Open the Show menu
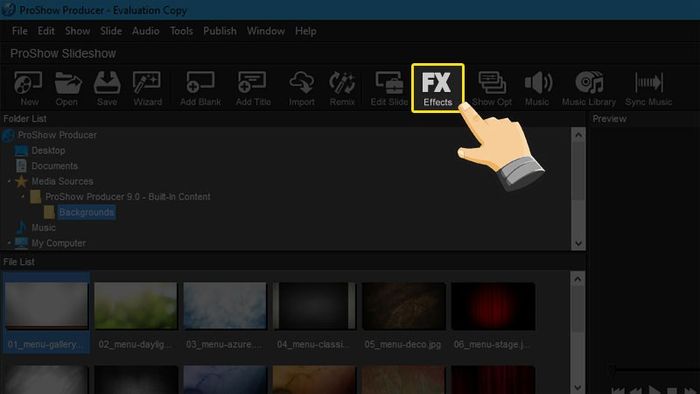This screenshot has height=394, width=700. [x=78, y=31]
